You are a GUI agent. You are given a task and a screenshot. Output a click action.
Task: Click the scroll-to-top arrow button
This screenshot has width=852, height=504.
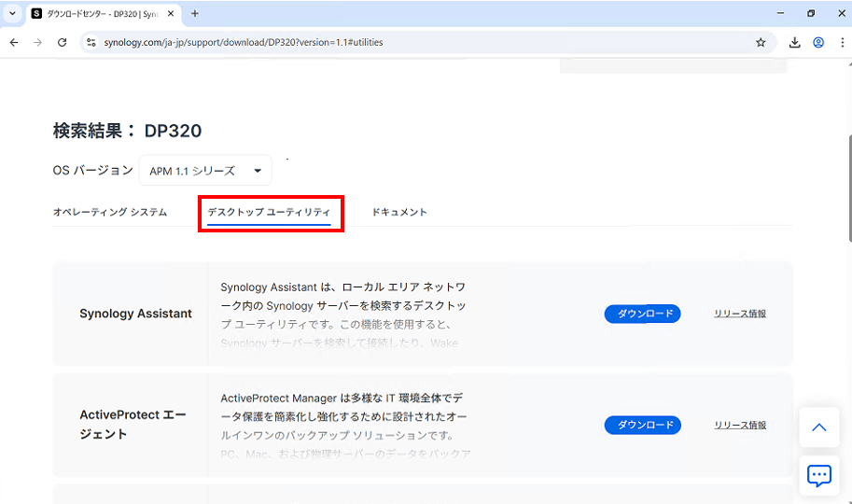click(818, 427)
